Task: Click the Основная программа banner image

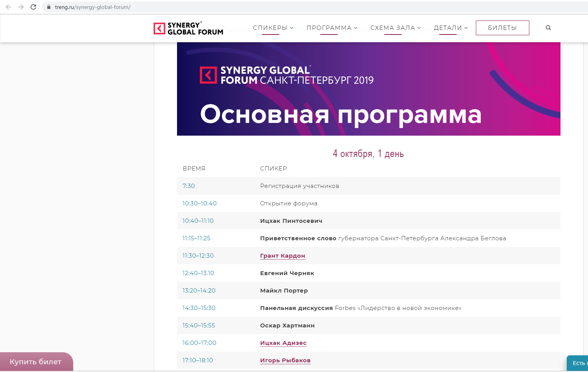Action: pyautogui.click(x=368, y=89)
